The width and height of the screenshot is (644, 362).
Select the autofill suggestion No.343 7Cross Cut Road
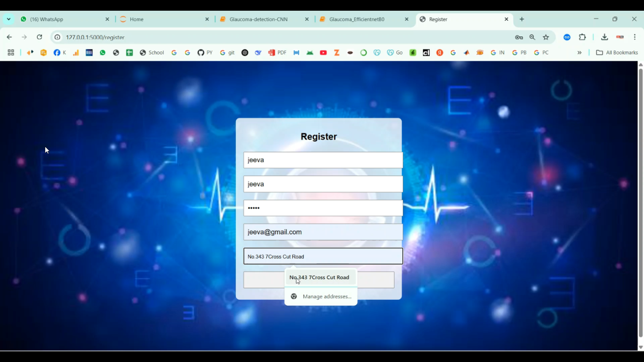pyautogui.click(x=320, y=278)
